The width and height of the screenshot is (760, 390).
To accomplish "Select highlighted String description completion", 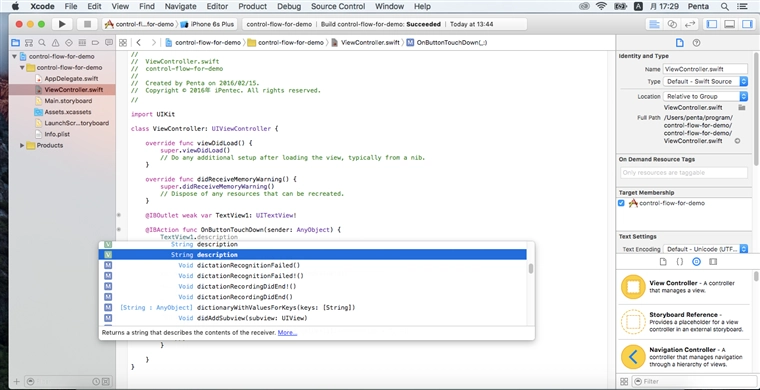I will (313, 255).
